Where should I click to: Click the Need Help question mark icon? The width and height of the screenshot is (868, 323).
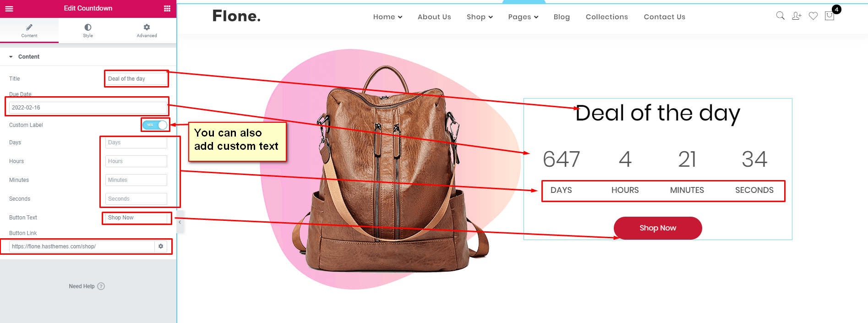click(101, 286)
